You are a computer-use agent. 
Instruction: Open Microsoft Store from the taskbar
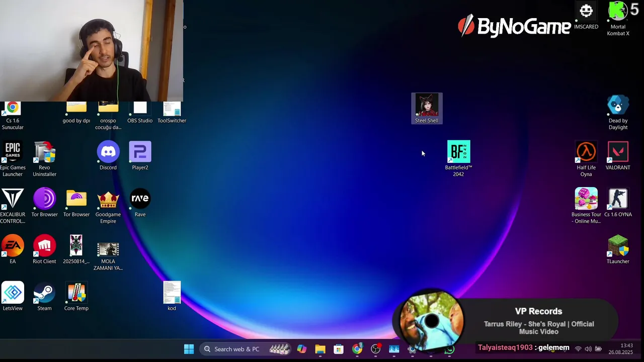pos(339,349)
